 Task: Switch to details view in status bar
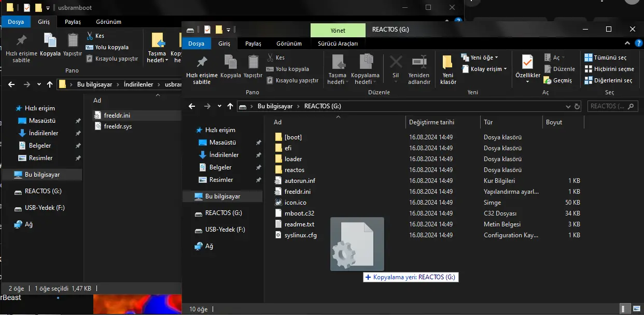coord(624,309)
